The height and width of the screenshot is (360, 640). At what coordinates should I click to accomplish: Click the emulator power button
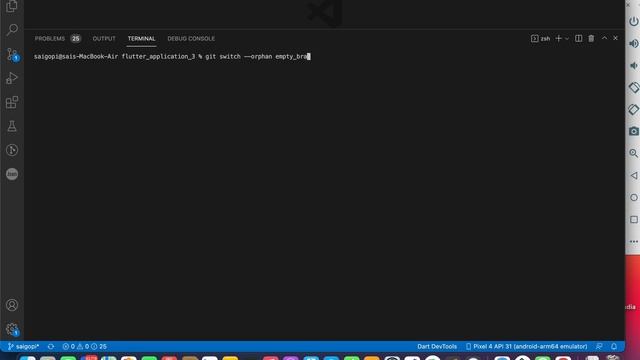coord(634,21)
